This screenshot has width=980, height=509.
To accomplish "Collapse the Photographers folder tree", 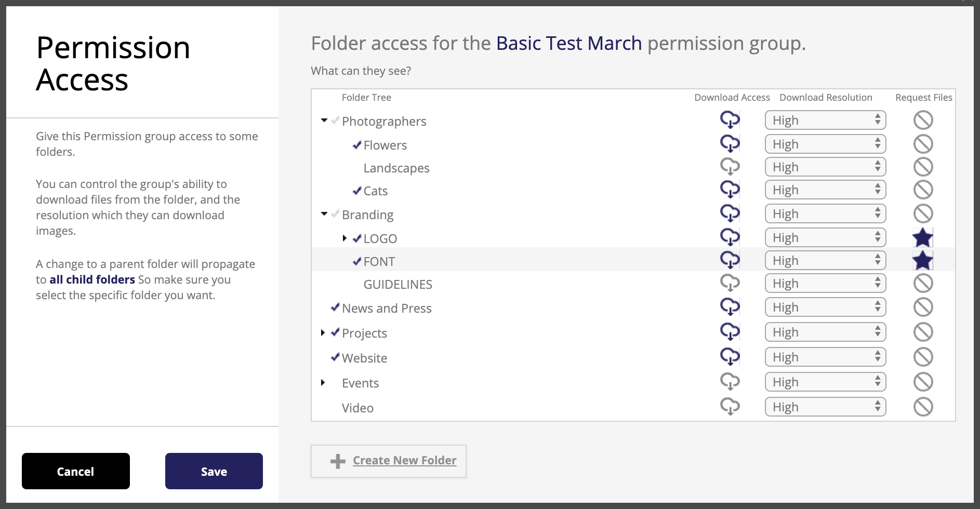I will [x=324, y=120].
